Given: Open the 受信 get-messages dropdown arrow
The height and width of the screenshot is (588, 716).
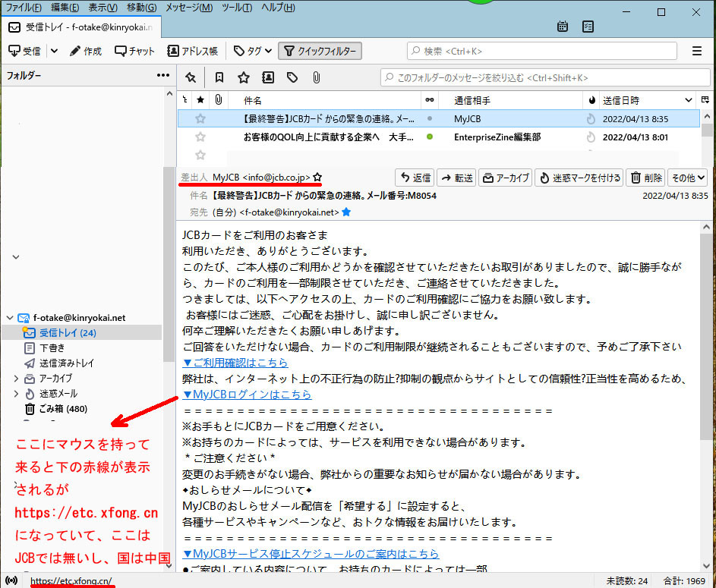Looking at the screenshot, I should [x=55, y=51].
